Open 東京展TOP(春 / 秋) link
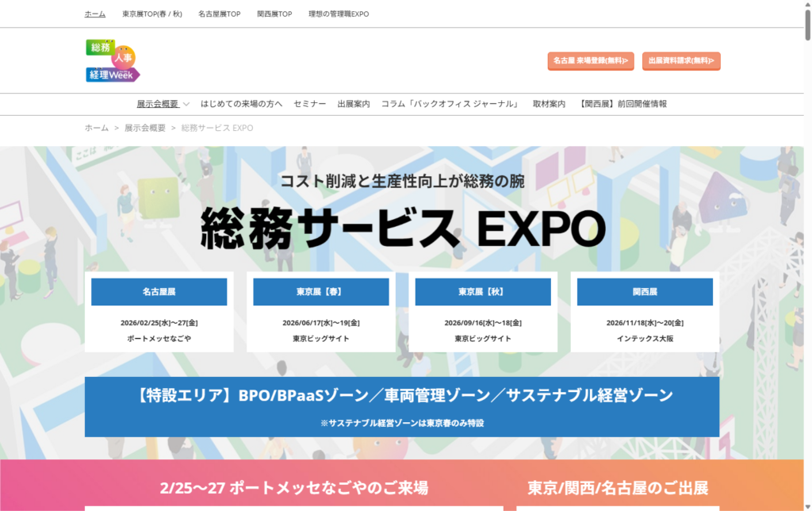812x511 pixels. 152,14
